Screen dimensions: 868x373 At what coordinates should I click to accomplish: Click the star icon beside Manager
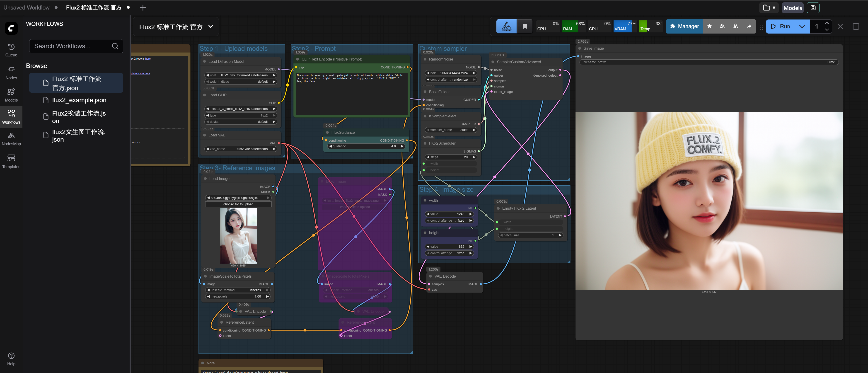tap(709, 26)
